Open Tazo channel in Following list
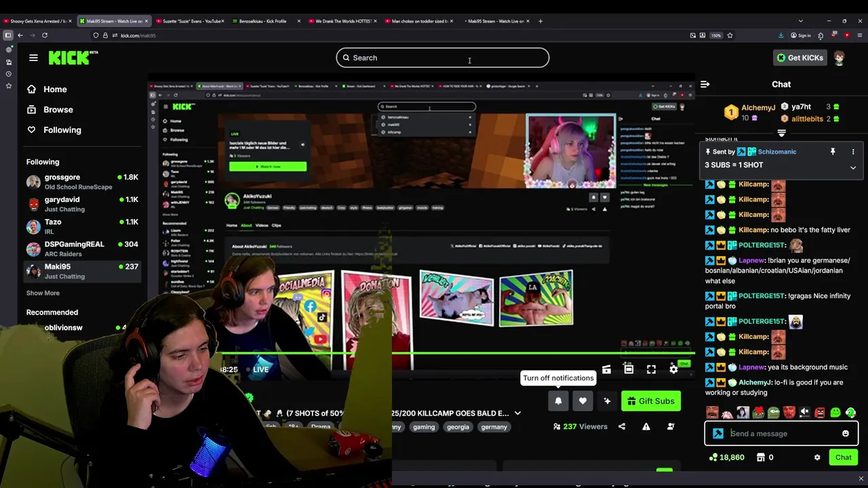The image size is (868, 488). (83, 226)
